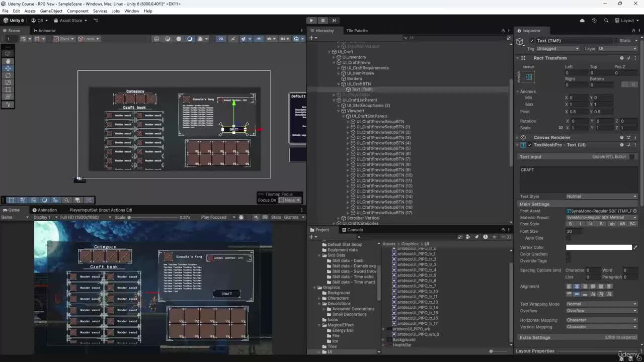The image size is (644, 362).
Task: Click the CRAFT text input area
Action: tap(578, 179)
